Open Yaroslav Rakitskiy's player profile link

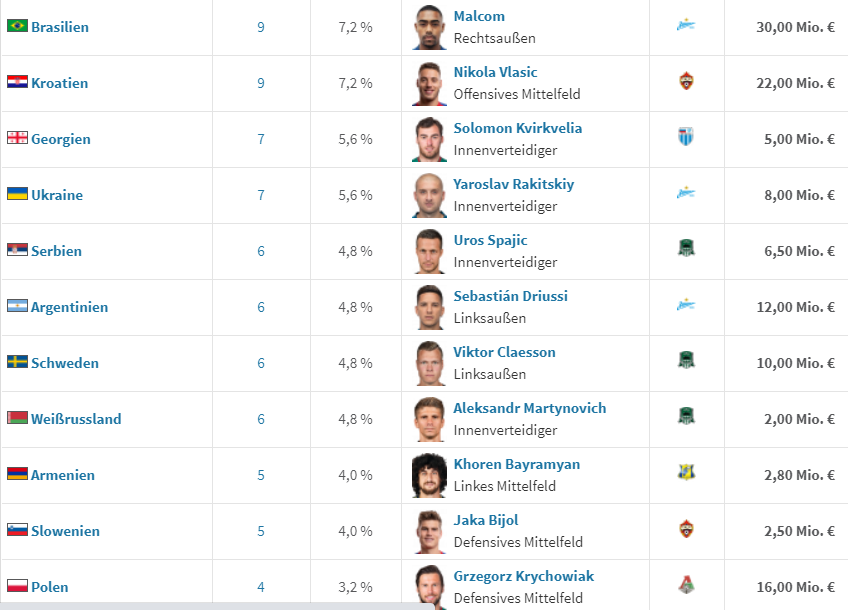coord(513,184)
